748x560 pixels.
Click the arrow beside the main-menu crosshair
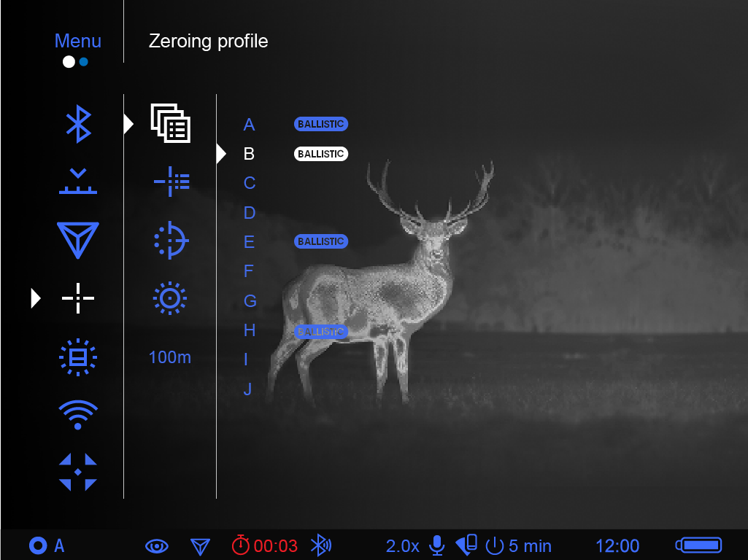36,297
